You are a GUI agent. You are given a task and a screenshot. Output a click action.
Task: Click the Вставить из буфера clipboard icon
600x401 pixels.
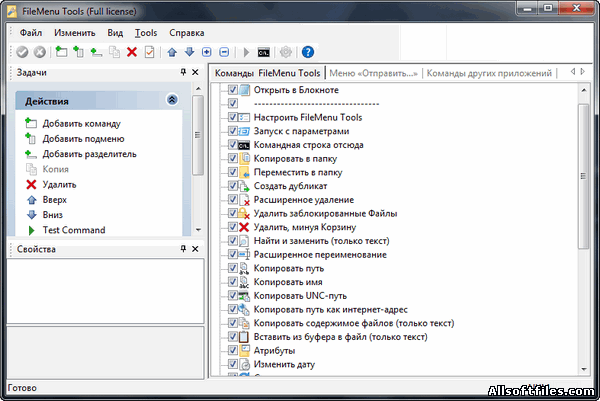[244, 337]
